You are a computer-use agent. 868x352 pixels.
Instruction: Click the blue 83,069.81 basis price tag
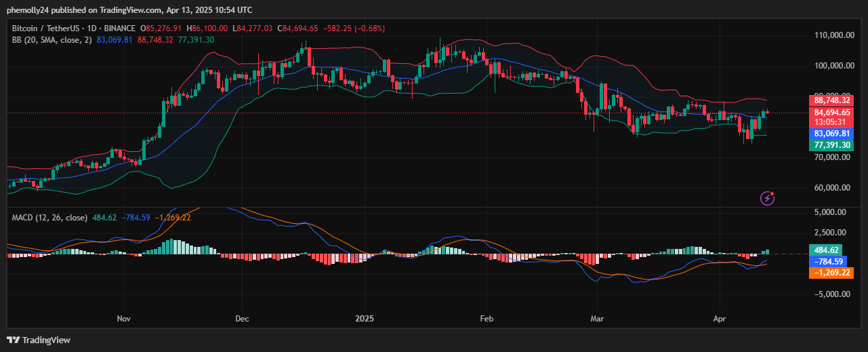(831, 134)
